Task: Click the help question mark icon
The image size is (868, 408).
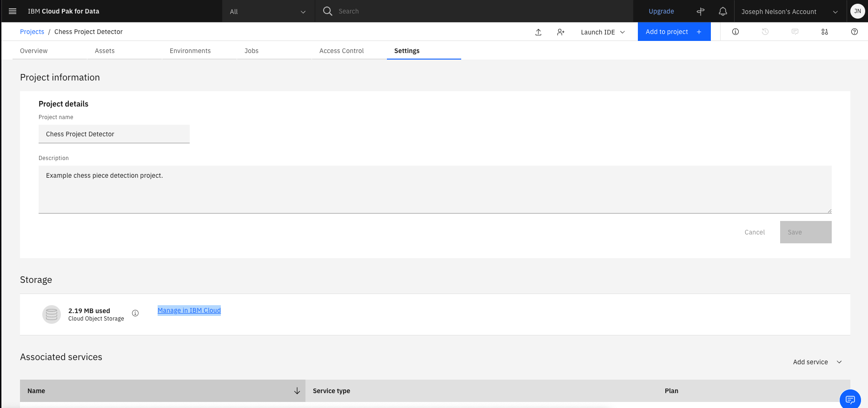Action: click(x=855, y=32)
